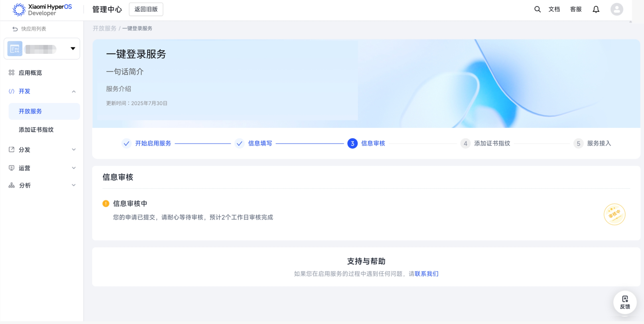Click the search magnifier icon
Image resolution: width=644 pixels, height=324 pixels.
tap(537, 9)
